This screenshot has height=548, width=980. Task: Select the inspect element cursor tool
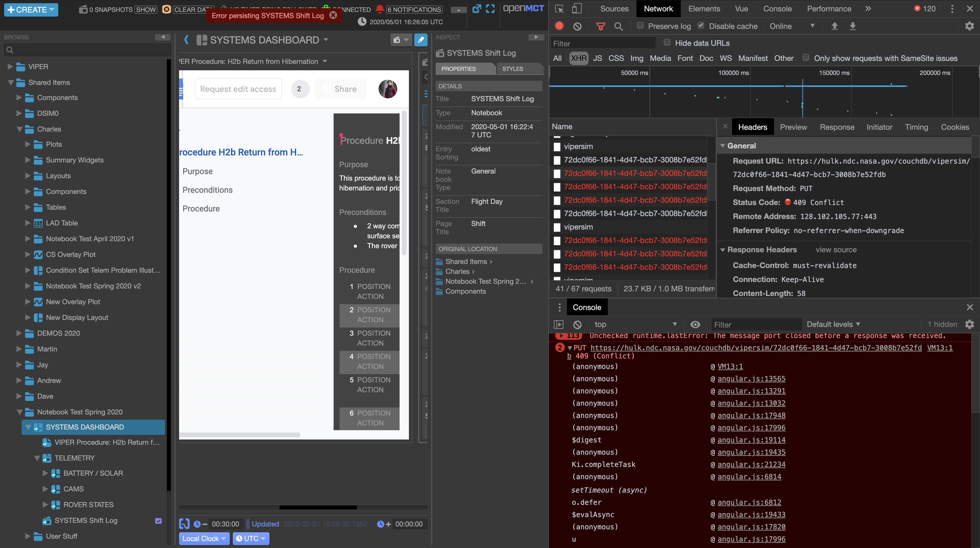coord(559,8)
